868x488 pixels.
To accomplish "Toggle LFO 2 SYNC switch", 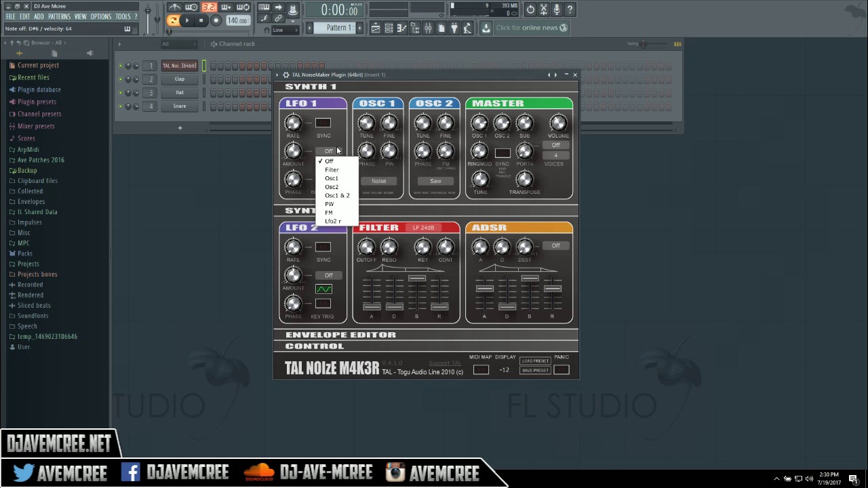I will pyautogui.click(x=323, y=247).
